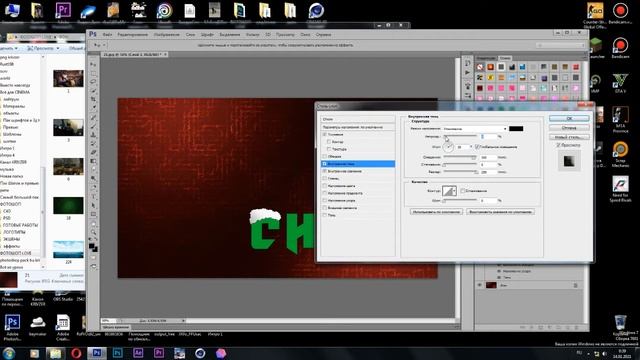The width and height of the screenshot is (640, 360).
Task: Select the Rectangular Marquee tool
Action: (x=93, y=73)
